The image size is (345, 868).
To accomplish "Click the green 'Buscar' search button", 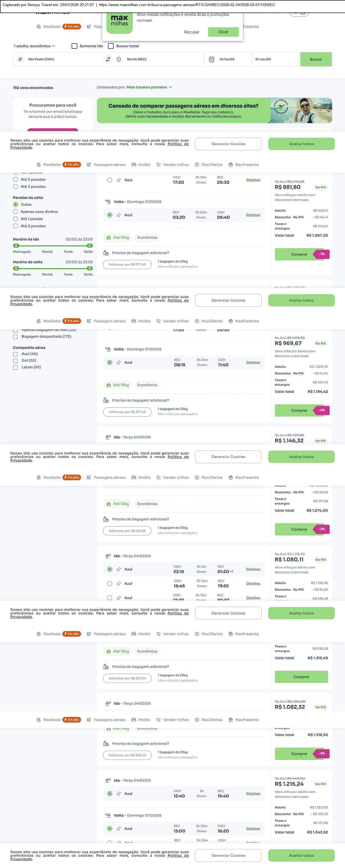I will point(316,59).
